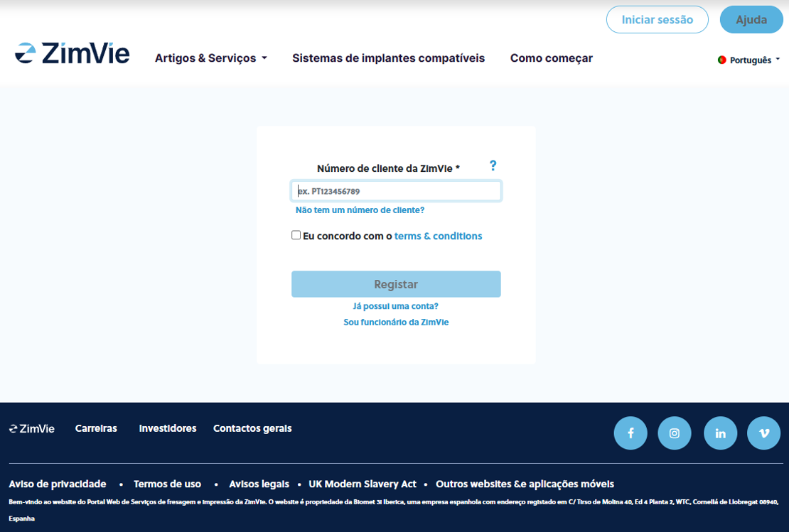
Task: Open ZimVie Instagram page icon
Action: (x=675, y=433)
